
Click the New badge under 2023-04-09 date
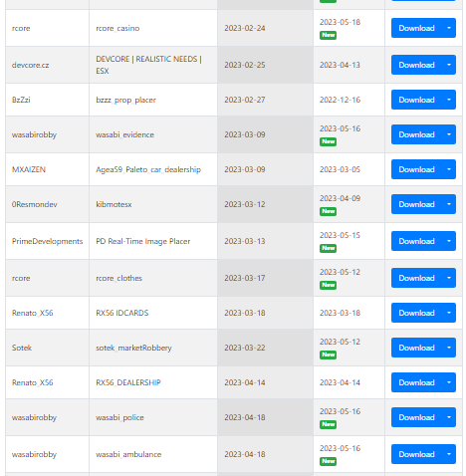(328, 211)
